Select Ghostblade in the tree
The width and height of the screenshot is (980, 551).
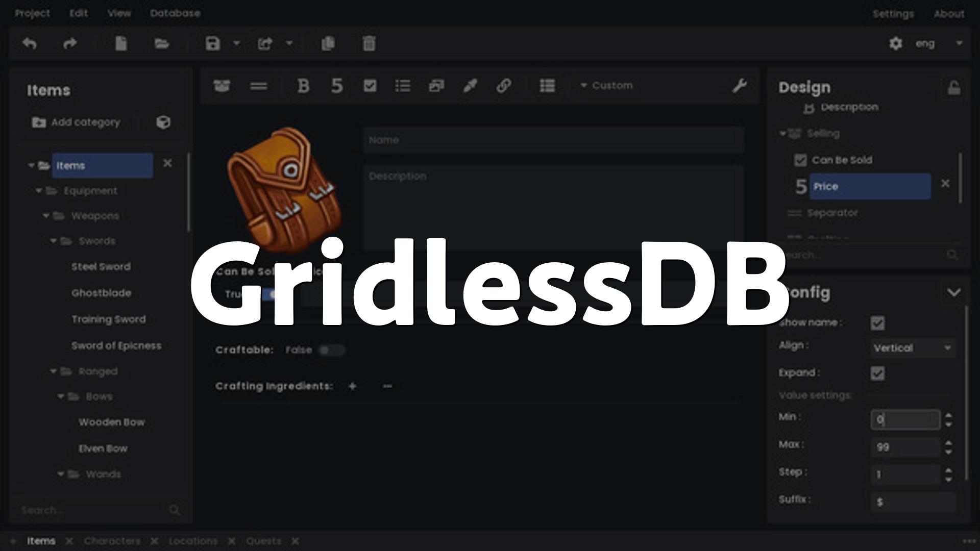pyautogui.click(x=102, y=293)
